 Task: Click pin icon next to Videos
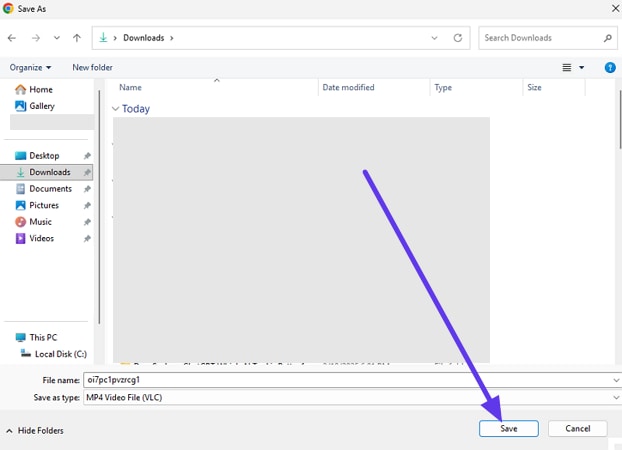[87, 238]
